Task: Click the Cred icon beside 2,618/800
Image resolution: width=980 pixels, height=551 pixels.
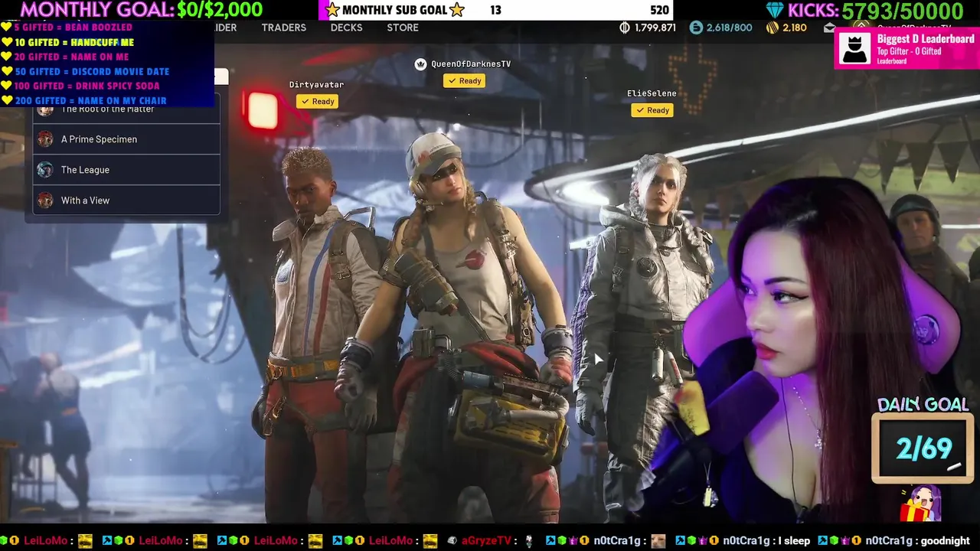Action: tap(696, 28)
